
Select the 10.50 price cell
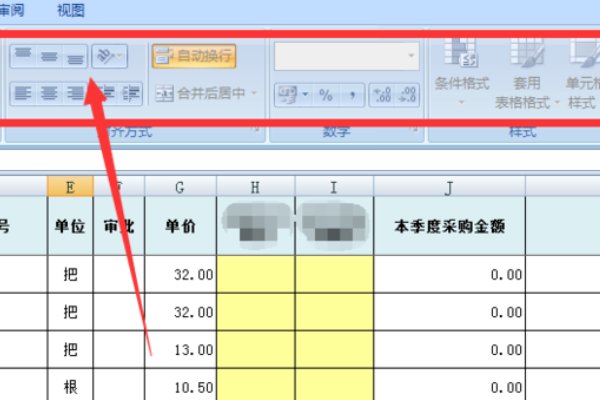pyautogui.click(x=180, y=385)
